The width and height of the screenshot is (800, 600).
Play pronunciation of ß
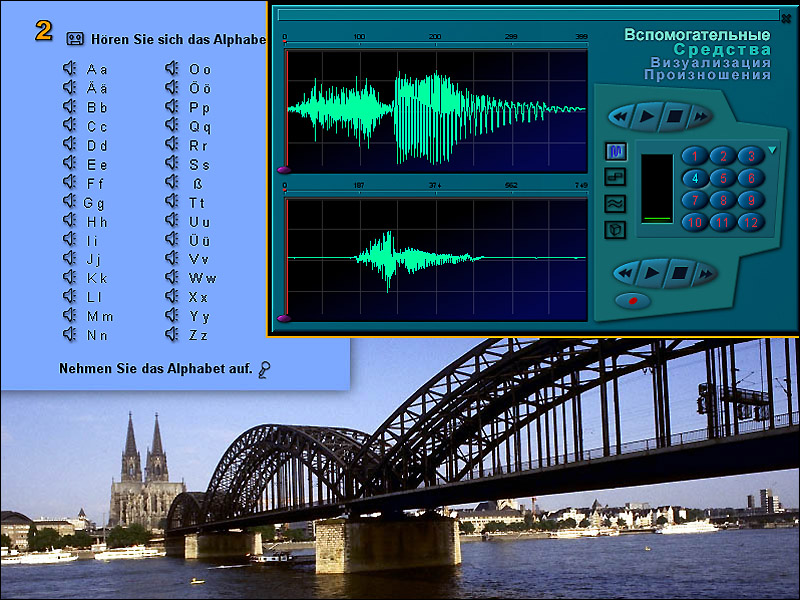pos(171,184)
